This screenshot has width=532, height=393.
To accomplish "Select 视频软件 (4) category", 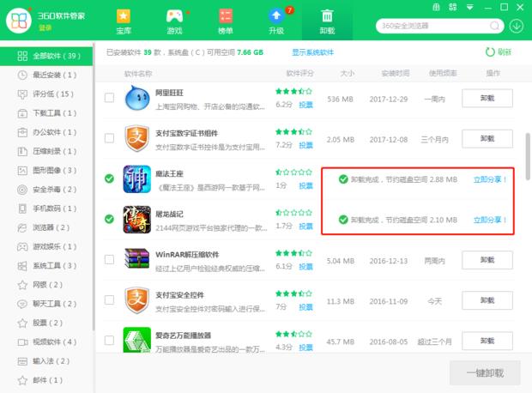I will click(x=46, y=342).
